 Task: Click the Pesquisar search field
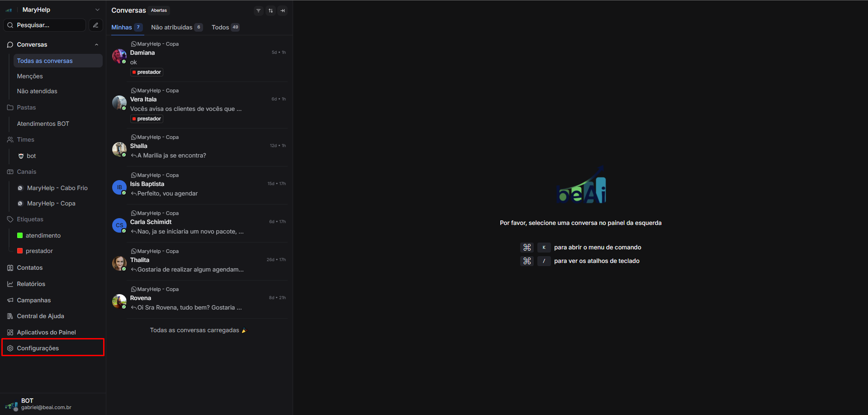tap(45, 25)
